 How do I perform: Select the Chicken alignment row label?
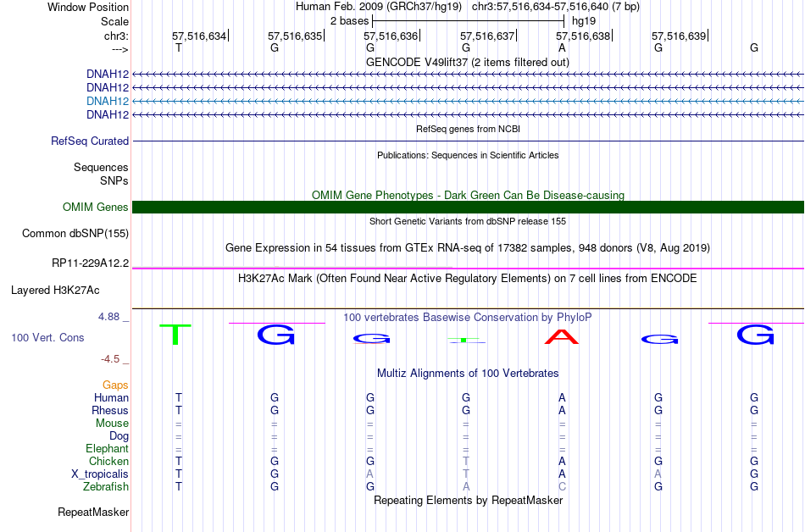tap(108, 462)
